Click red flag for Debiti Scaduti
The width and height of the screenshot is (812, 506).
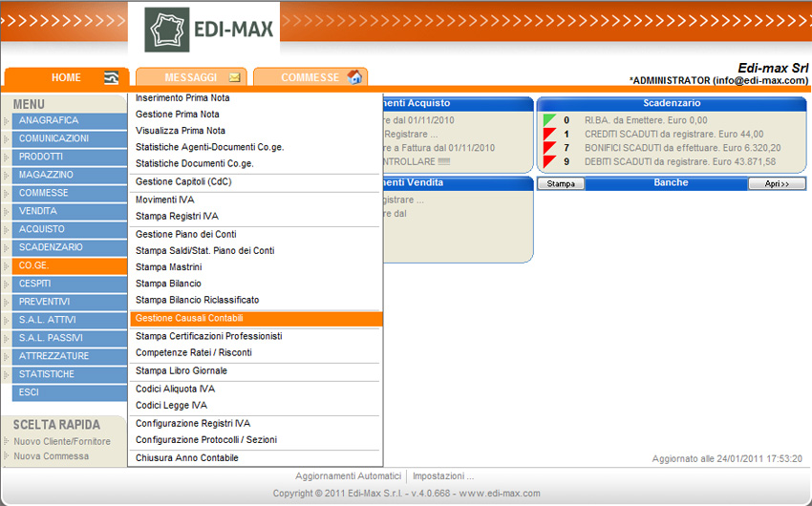[x=549, y=162]
